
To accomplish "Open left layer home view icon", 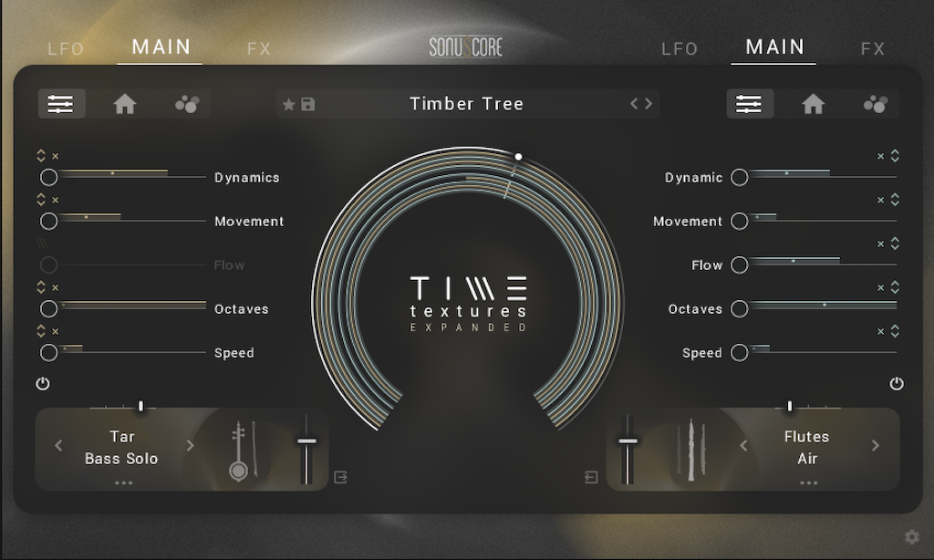I will coord(125,104).
